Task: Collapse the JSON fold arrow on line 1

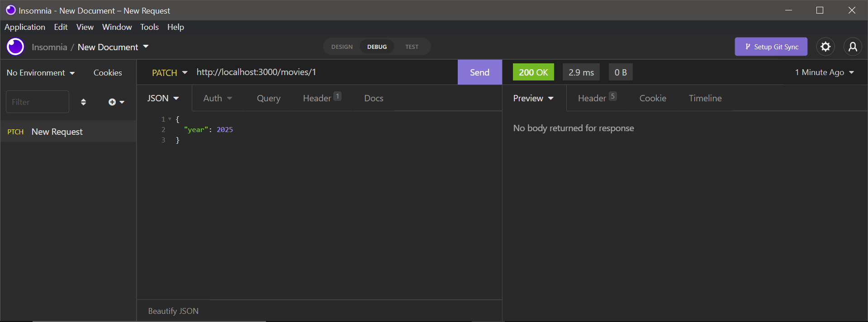Action: (170, 119)
